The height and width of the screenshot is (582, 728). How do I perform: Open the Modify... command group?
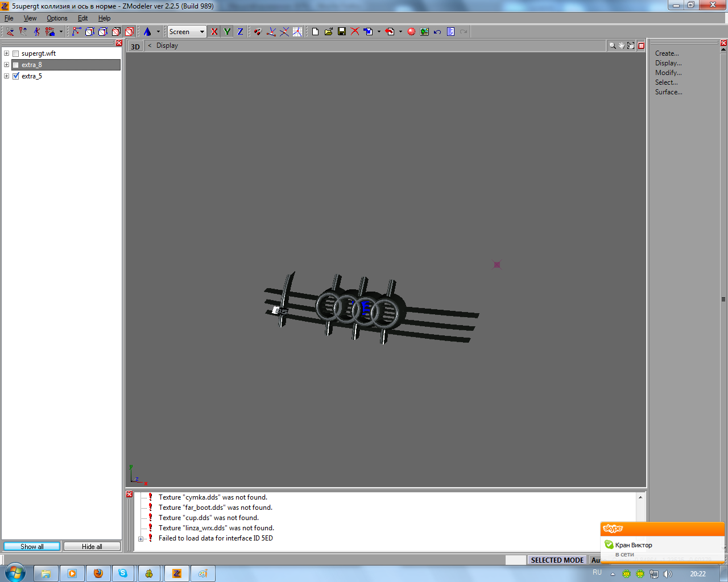click(668, 73)
